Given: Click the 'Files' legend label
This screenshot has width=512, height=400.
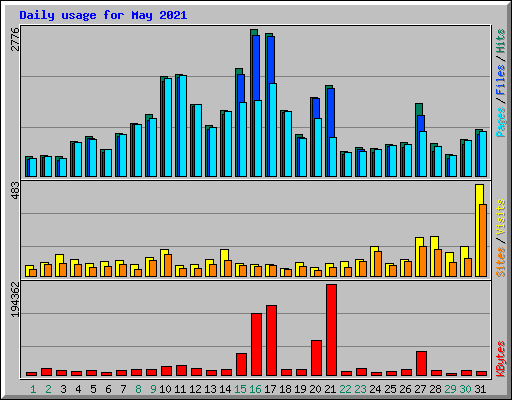Looking at the screenshot, I should (x=500, y=80).
